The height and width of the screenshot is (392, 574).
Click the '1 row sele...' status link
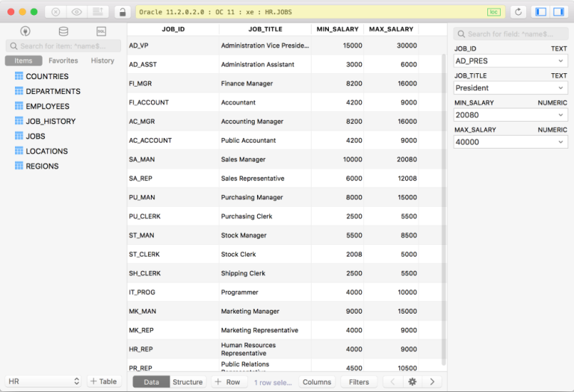tap(273, 382)
